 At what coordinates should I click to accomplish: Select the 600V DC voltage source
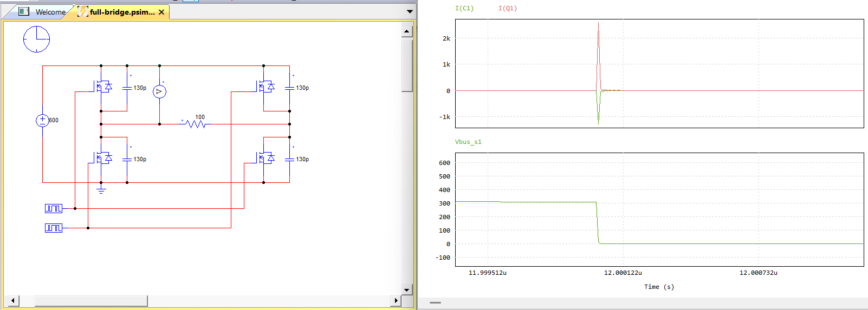(x=42, y=120)
